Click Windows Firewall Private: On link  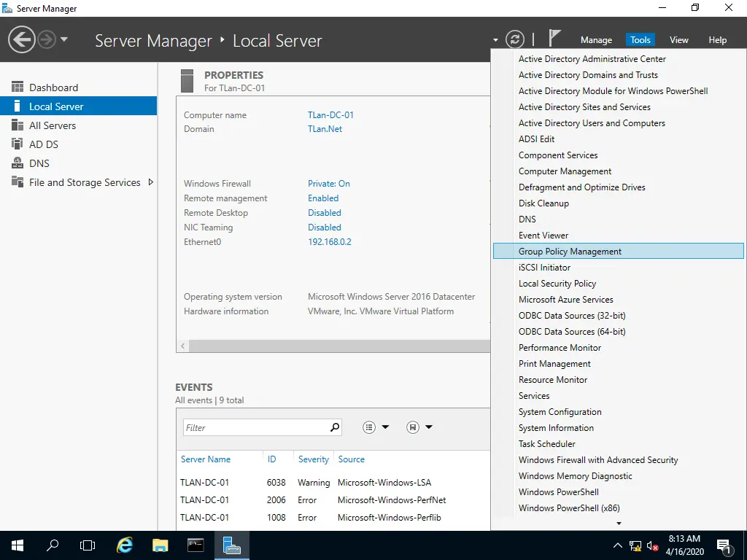pos(329,183)
